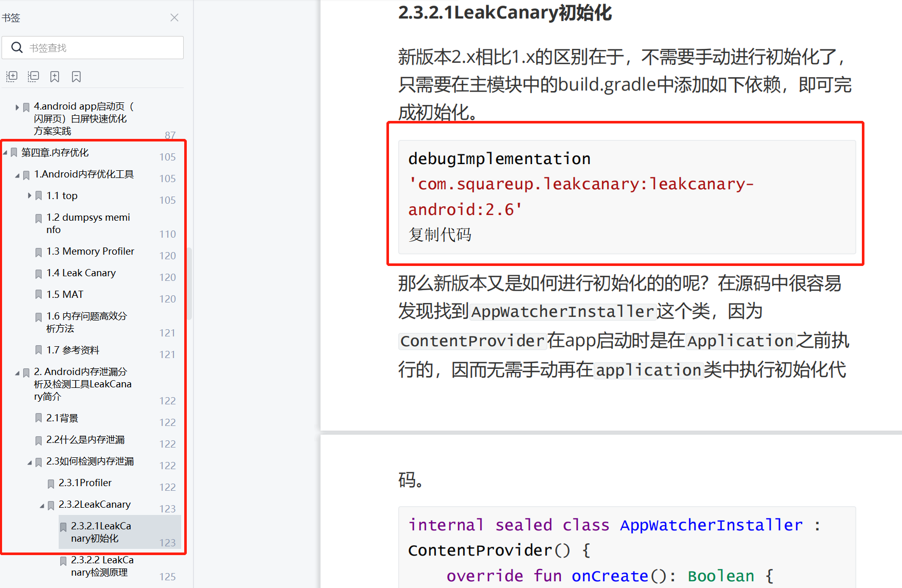Click the override fun onCreate line
The width and height of the screenshot is (902, 588).
[x=610, y=576]
